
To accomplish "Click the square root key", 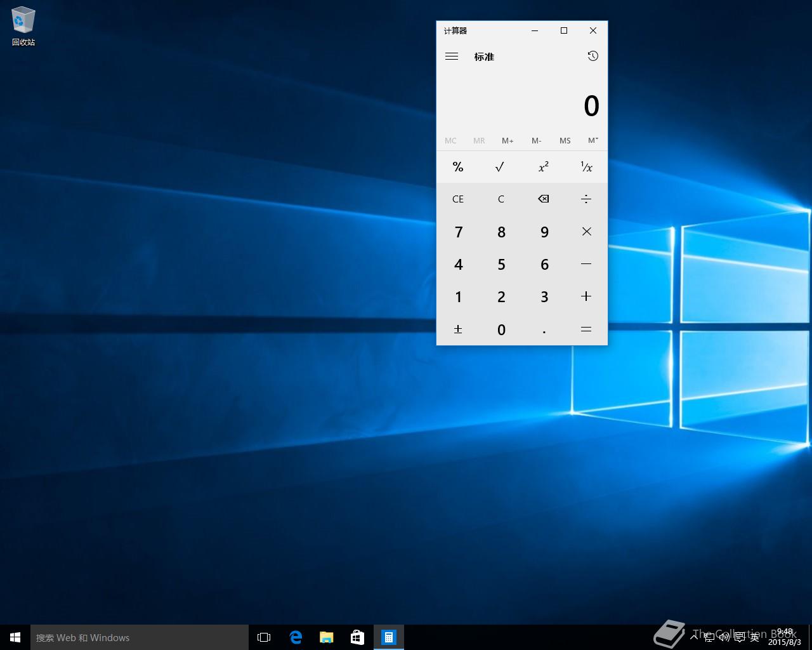I will [x=501, y=167].
